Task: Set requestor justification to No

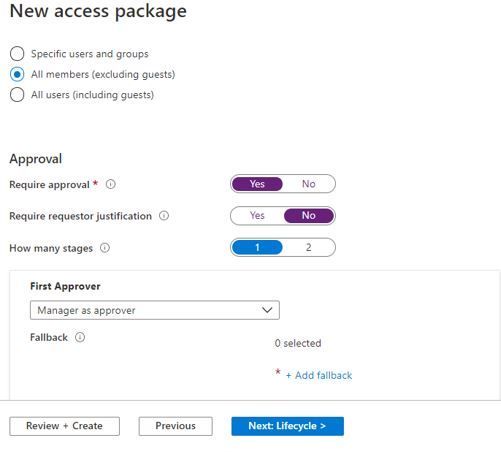Action: [x=309, y=215]
